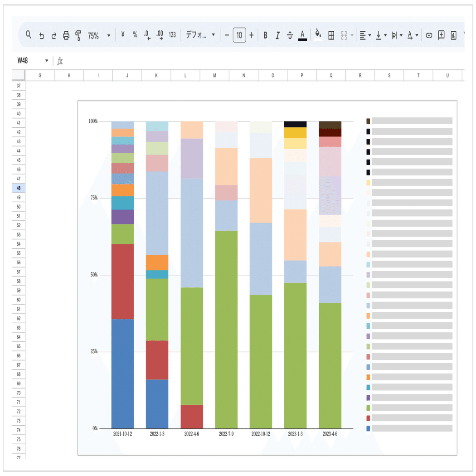Image resolution: width=476 pixels, height=476 pixels.
Task: Open the font family dropdown
Action: point(201,35)
